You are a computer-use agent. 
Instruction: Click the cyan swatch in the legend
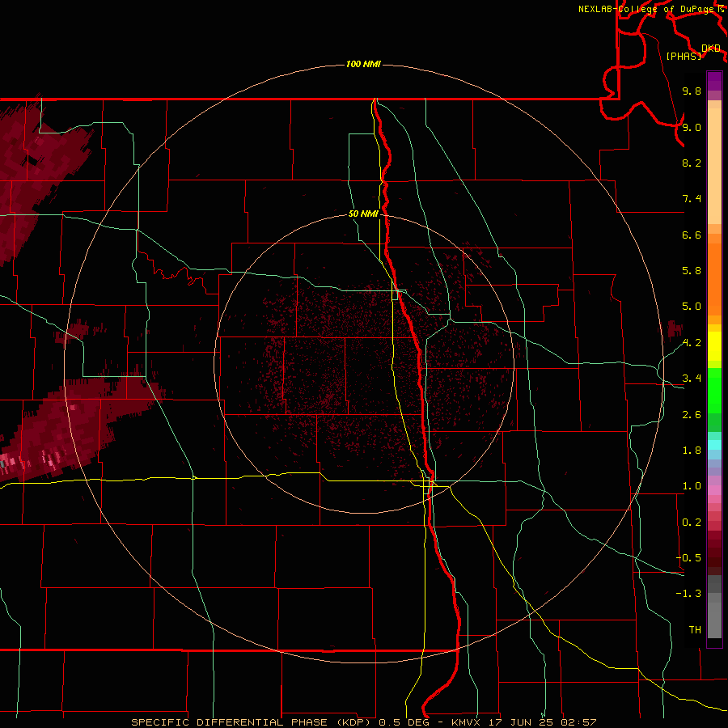714,445
